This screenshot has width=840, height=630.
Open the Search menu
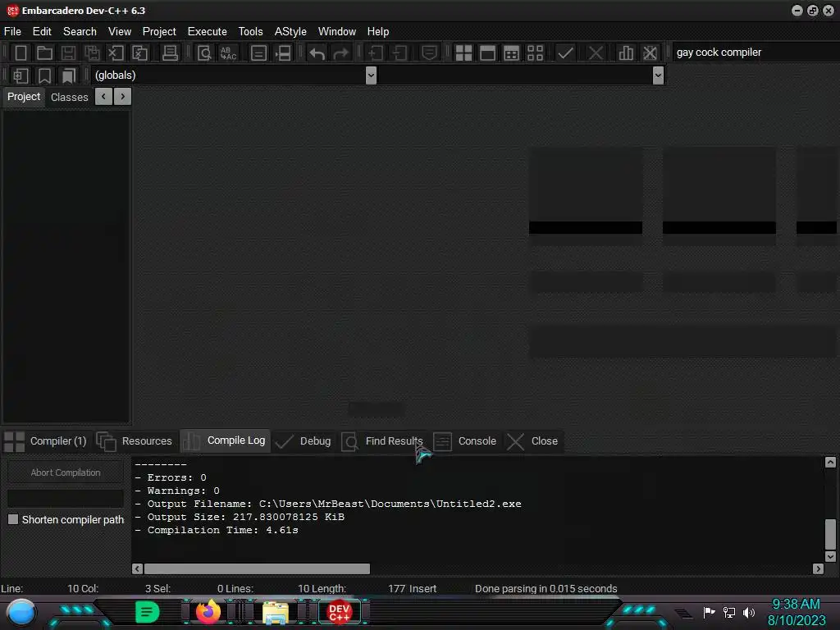point(80,32)
